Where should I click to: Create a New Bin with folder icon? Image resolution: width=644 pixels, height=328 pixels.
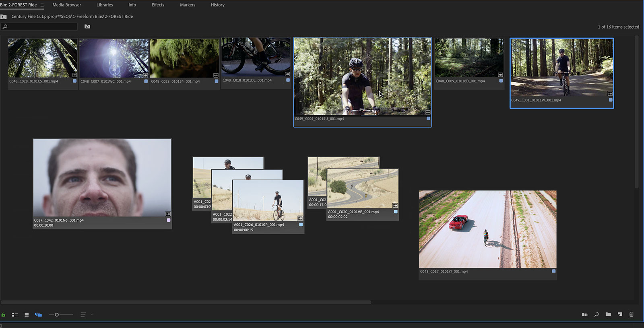pos(608,315)
